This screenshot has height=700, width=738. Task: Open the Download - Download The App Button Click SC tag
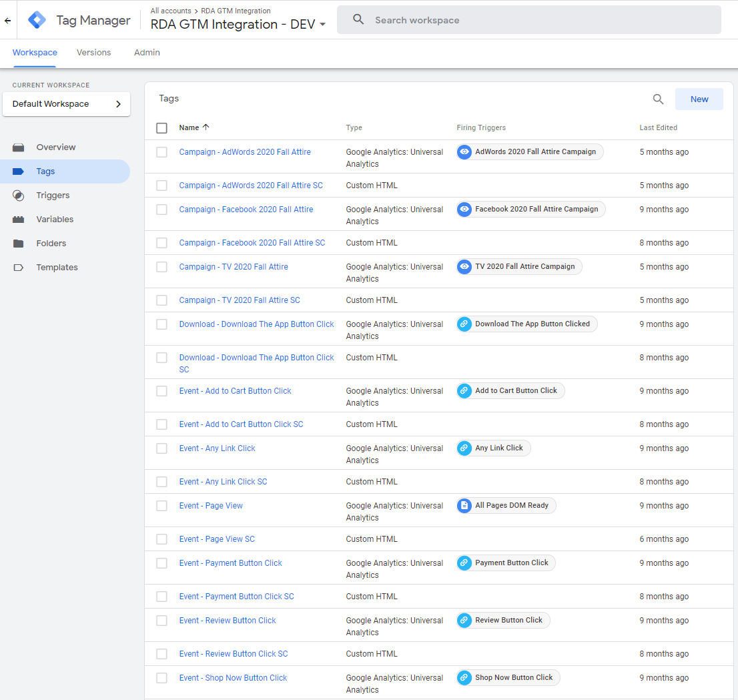[x=256, y=364]
